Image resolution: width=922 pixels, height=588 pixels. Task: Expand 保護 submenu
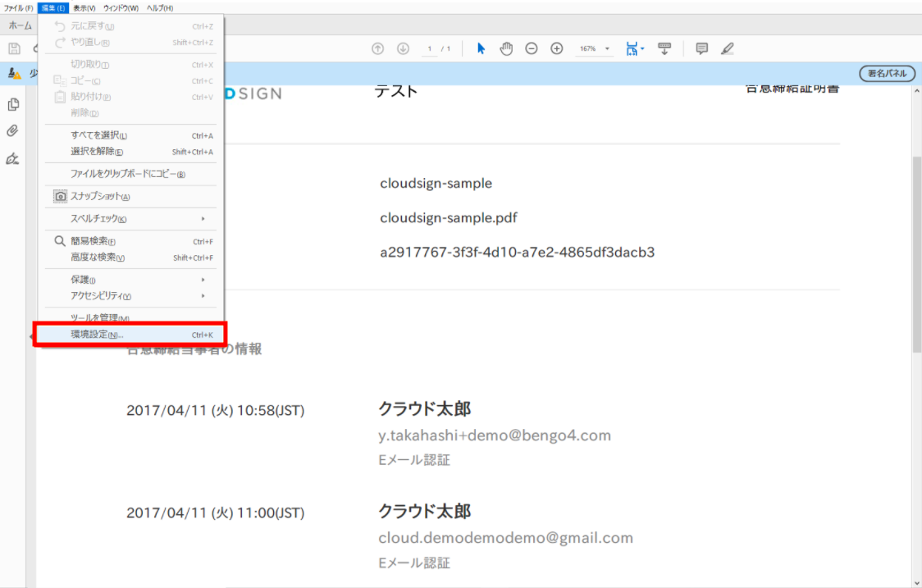click(x=130, y=280)
